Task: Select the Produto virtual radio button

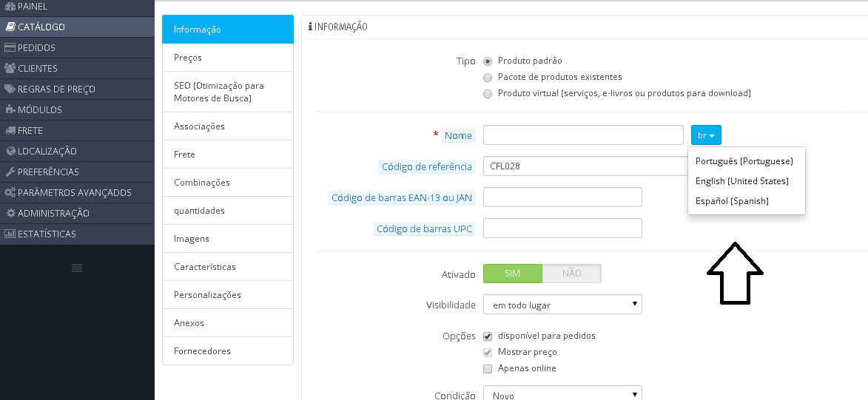Action: point(488,93)
